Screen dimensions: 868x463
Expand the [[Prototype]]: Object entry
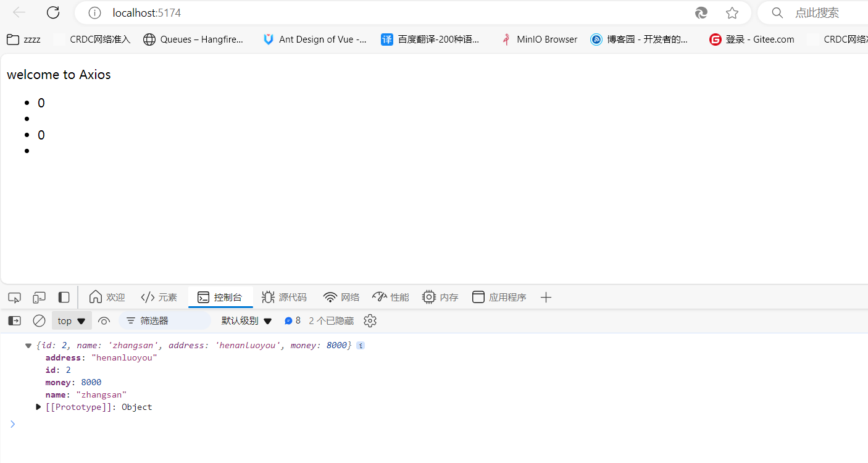tap(38, 407)
